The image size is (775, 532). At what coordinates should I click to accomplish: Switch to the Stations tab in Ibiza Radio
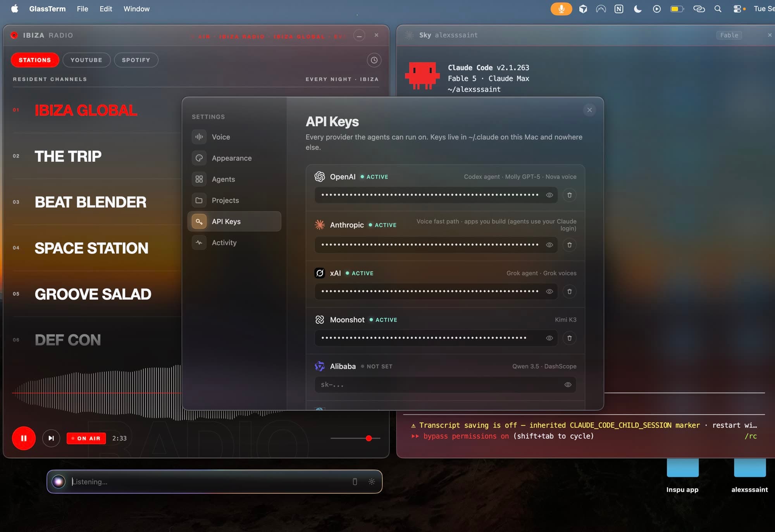(35, 60)
